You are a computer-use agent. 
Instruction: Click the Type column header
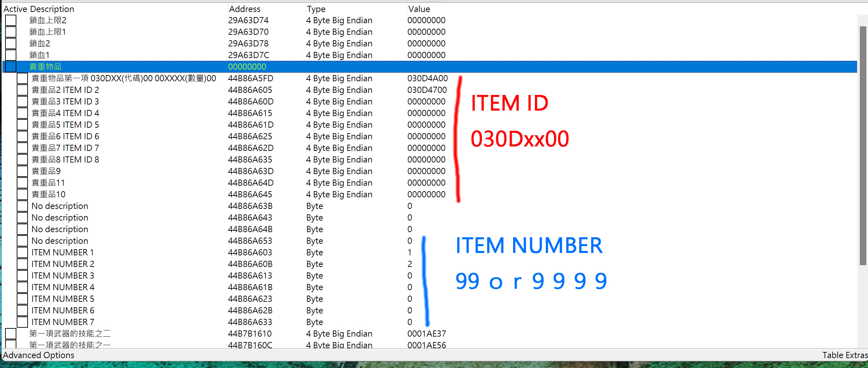[x=316, y=9]
